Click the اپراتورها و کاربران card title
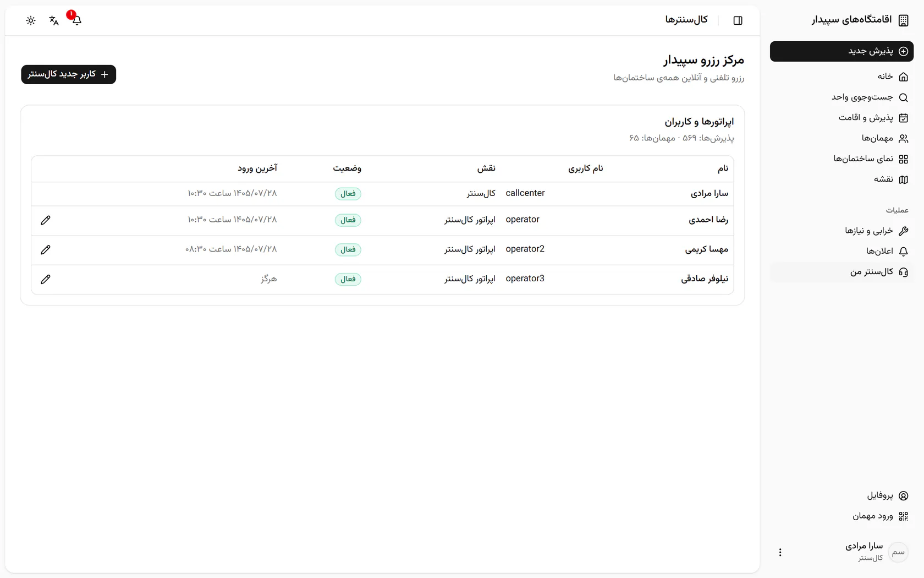924x578 pixels. 699,122
